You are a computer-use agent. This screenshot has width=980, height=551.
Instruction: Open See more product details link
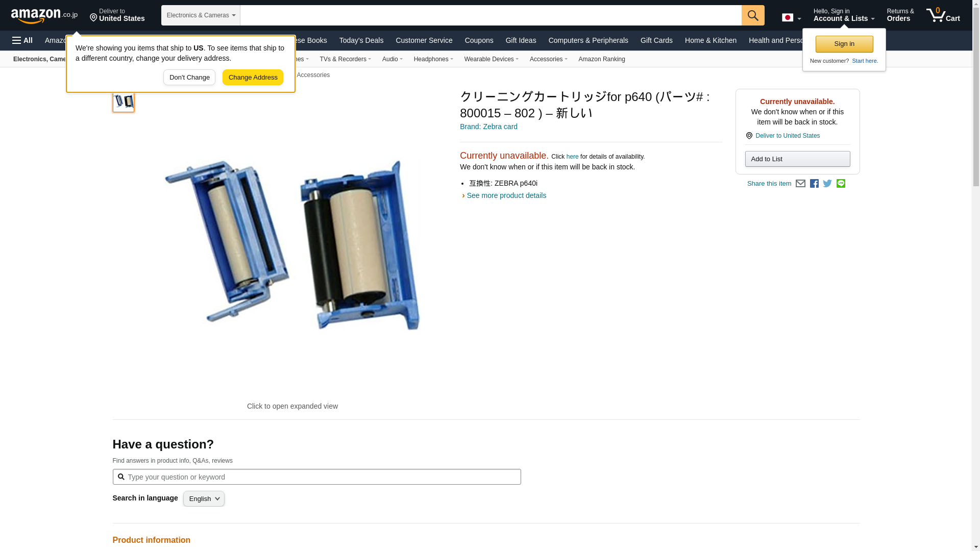click(506, 195)
